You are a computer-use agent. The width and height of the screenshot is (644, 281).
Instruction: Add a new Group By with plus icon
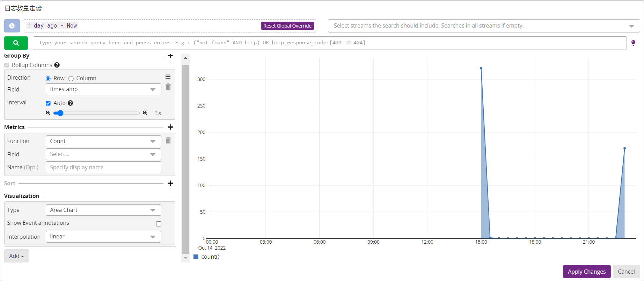(x=170, y=56)
